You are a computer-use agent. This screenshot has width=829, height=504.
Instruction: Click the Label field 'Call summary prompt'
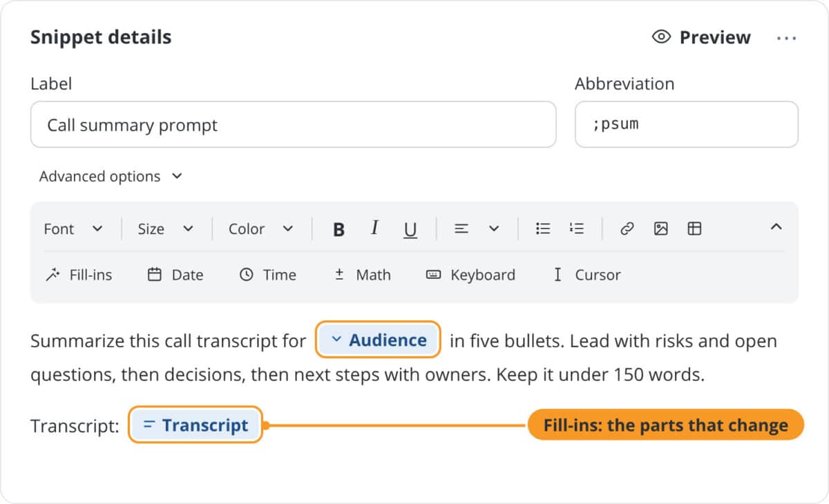(x=293, y=125)
